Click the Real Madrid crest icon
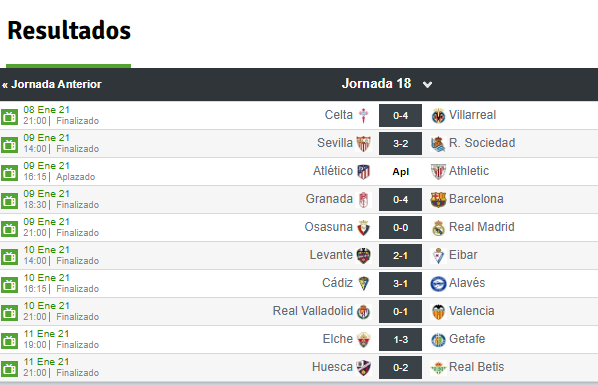Screen dimensions: 598x386 [438, 228]
